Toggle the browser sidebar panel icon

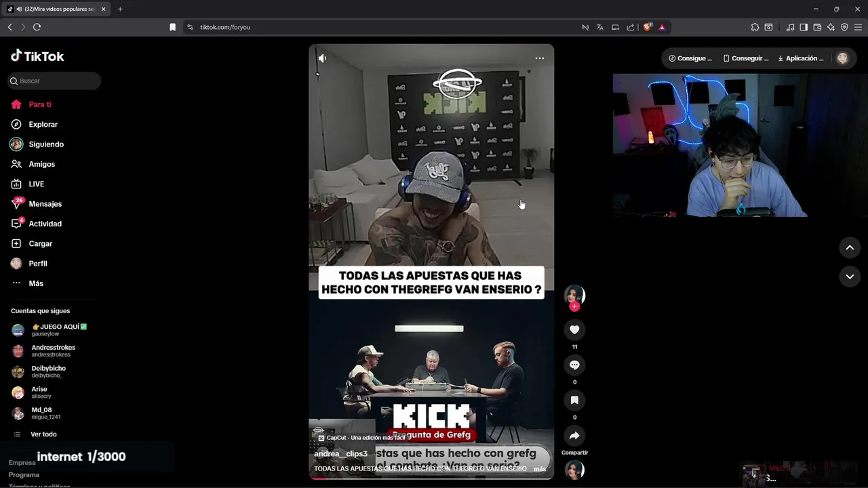[x=804, y=27]
